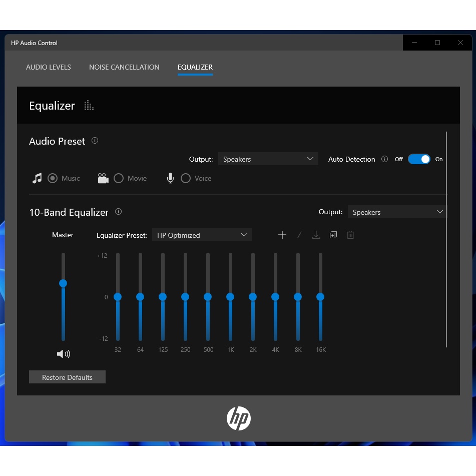
Task: Click the rename preset pencil icon
Action: point(299,235)
